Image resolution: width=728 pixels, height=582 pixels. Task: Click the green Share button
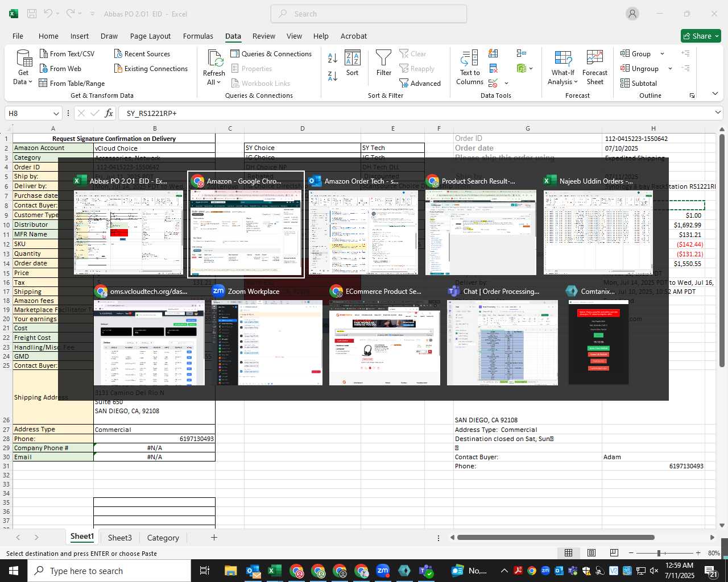(x=701, y=36)
